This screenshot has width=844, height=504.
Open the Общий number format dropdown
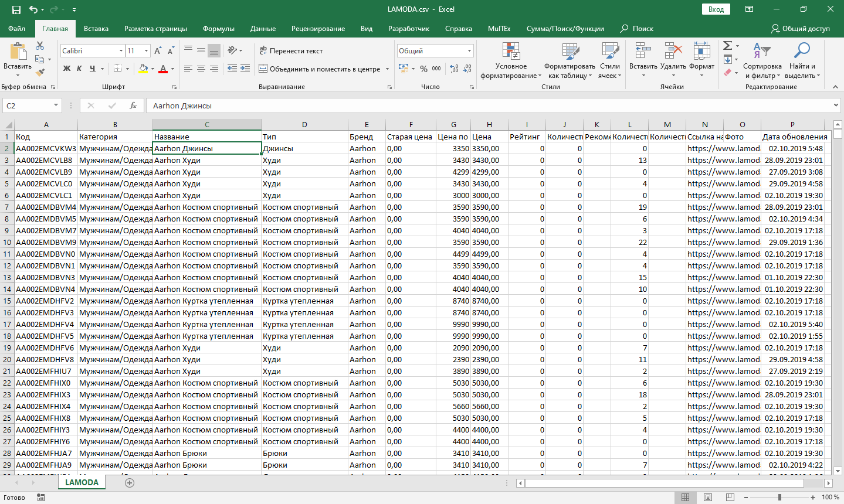pyautogui.click(x=469, y=51)
